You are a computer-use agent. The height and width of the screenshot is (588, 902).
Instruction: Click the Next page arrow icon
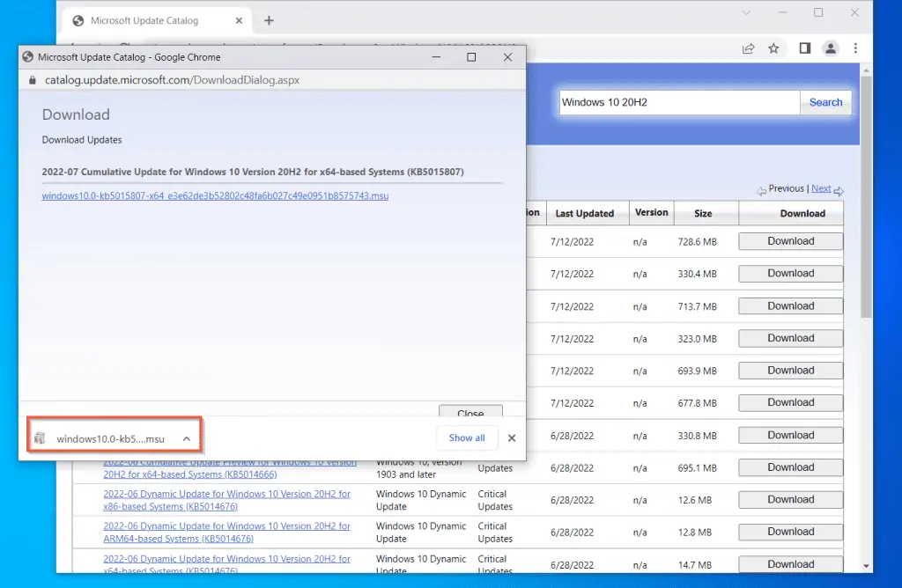839,191
